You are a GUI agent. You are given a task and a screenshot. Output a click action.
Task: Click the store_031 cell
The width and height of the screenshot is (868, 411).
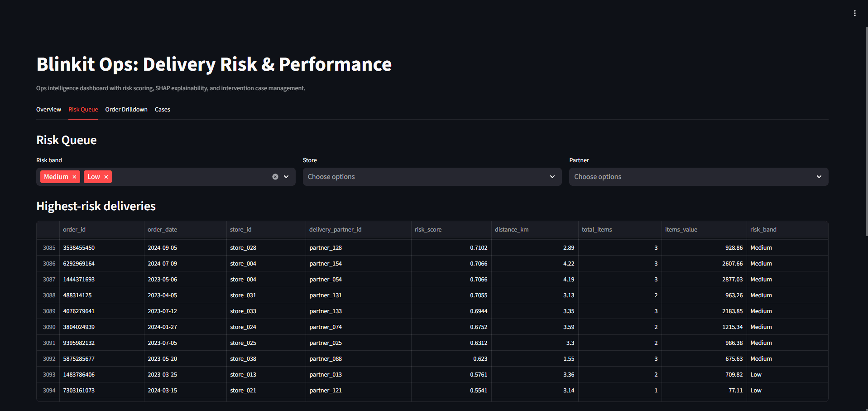point(266,295)
